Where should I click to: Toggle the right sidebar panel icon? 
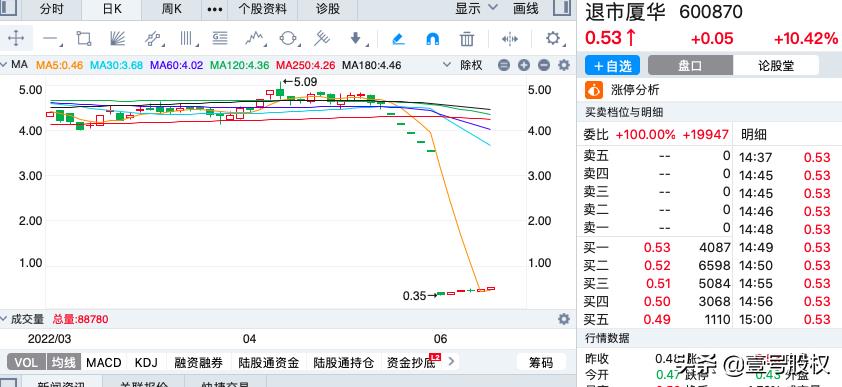pos(562,8)
